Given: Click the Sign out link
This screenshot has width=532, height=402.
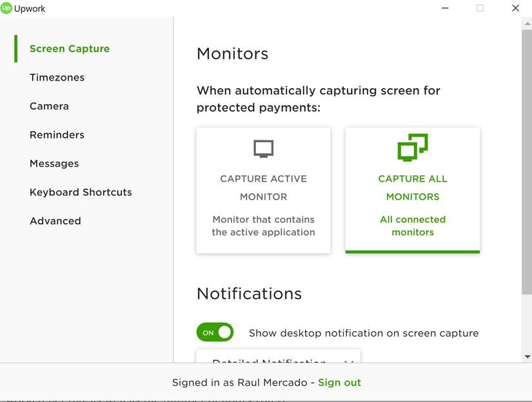Looking at the screenshot, I should (339, 383).
